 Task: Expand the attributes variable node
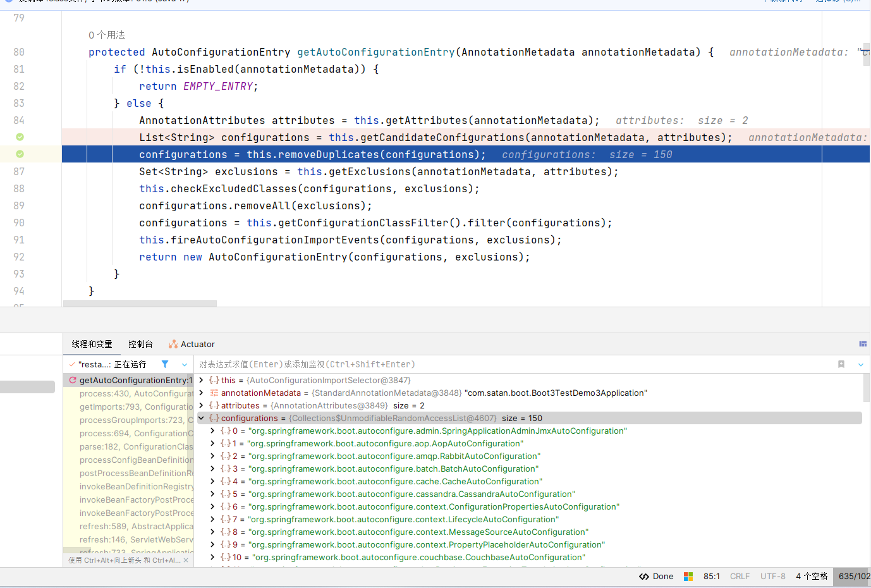click(x=201, y=405)
